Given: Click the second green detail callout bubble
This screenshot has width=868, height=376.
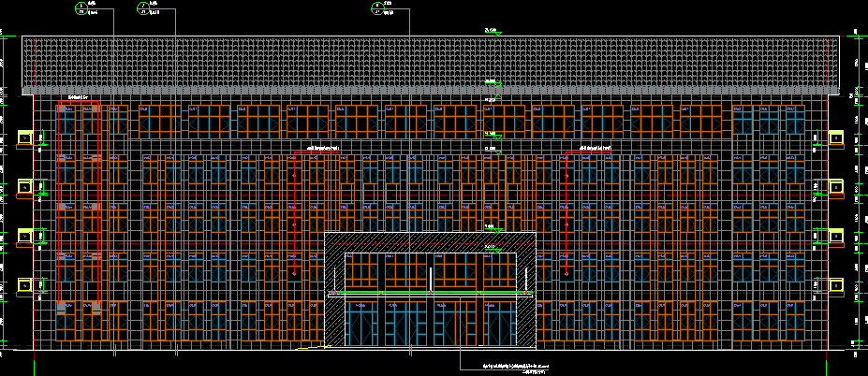Looking at the screenshot, I should tap(143, 8).
